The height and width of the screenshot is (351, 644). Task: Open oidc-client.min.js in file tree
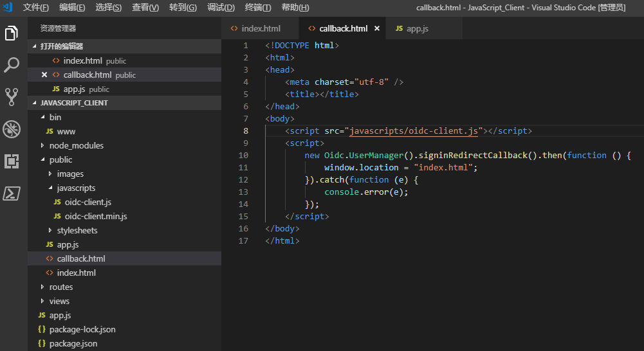coord(95,216)
